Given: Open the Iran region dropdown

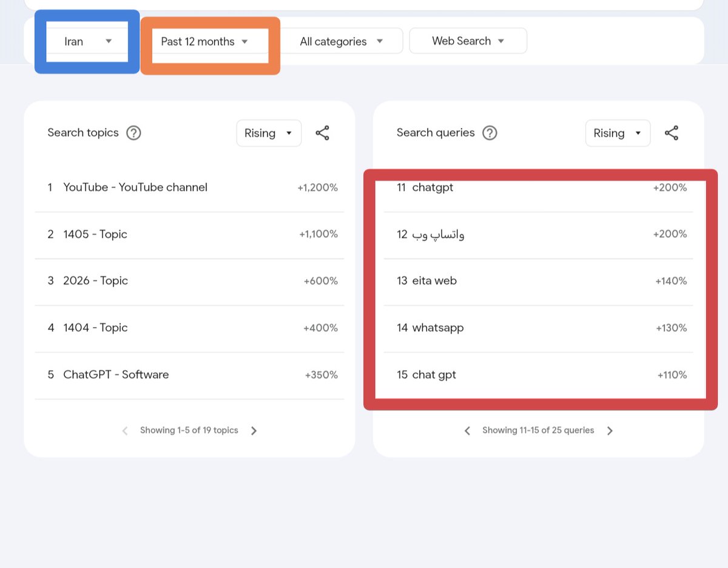Looking at the screenshot, I should click(87, 41).
